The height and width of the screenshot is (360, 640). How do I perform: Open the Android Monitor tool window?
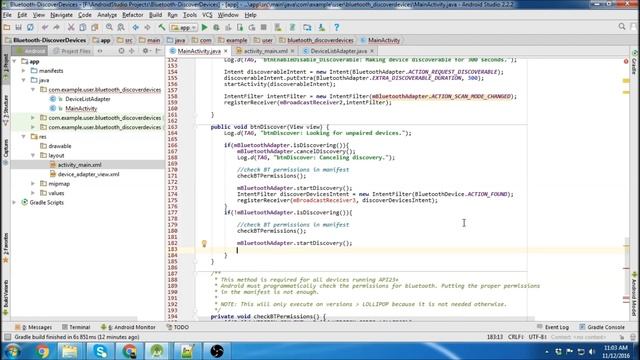click(x=128, y=327)
